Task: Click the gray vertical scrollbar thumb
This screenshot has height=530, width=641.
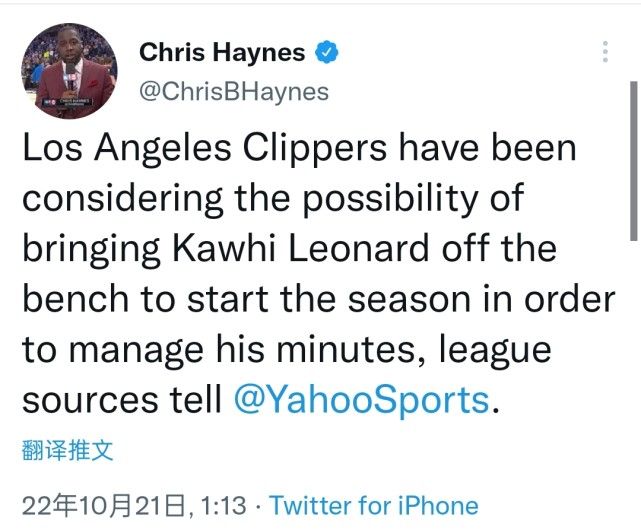Action: pyautogui.click(x=634, y=161)
